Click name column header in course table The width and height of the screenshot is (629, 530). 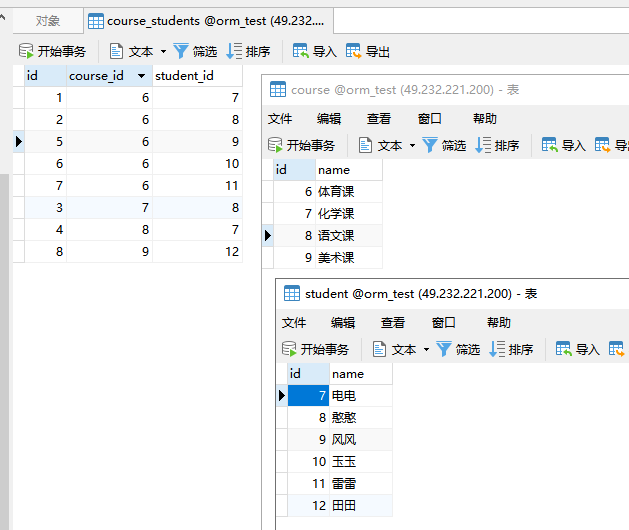349,170
